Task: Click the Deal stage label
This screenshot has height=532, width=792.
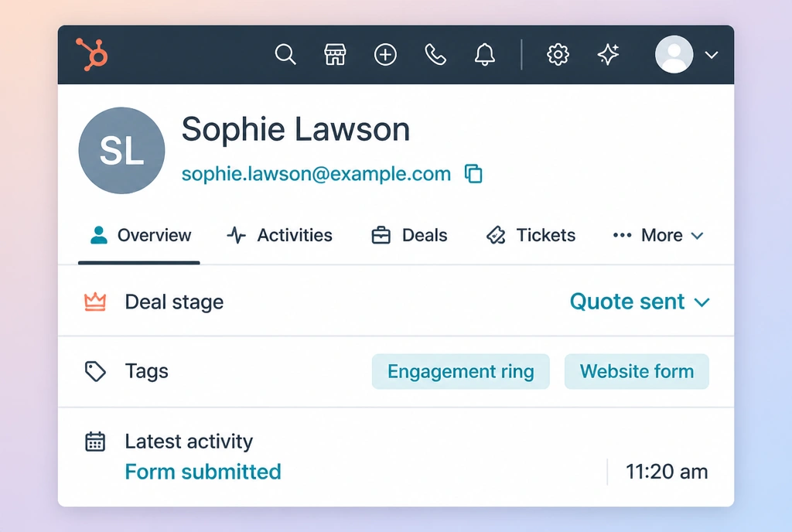Action: point(174,302)
